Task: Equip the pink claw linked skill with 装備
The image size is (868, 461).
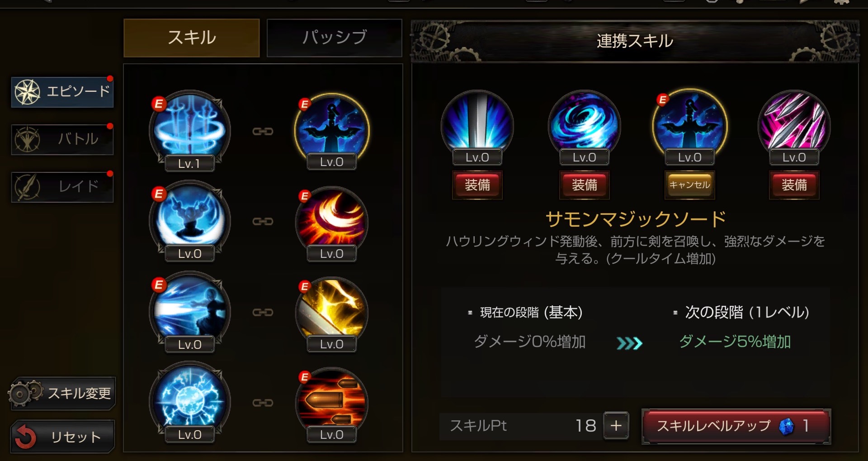Action: (794, 185)
